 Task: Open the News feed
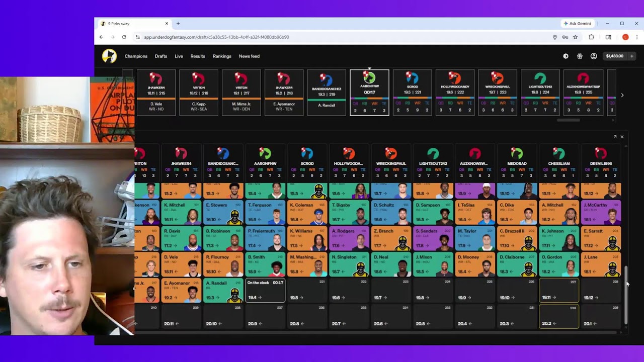click(x=249, y=56)
